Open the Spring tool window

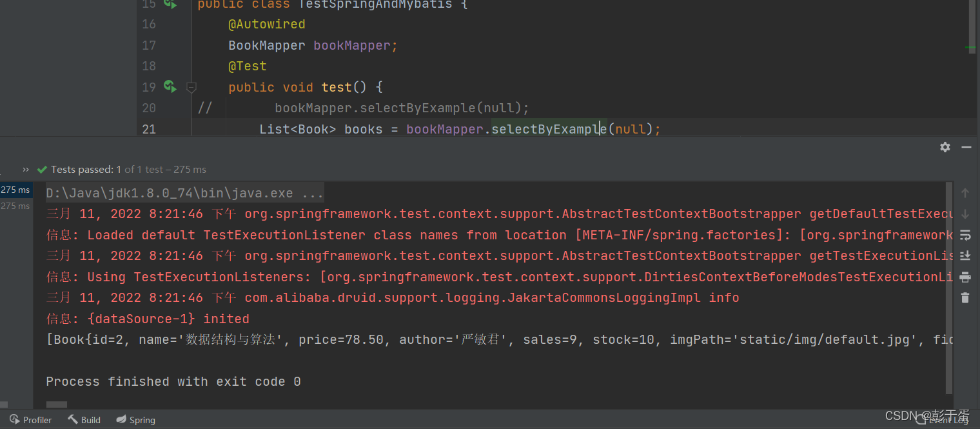pyautogui.click(x=135, y=419)
